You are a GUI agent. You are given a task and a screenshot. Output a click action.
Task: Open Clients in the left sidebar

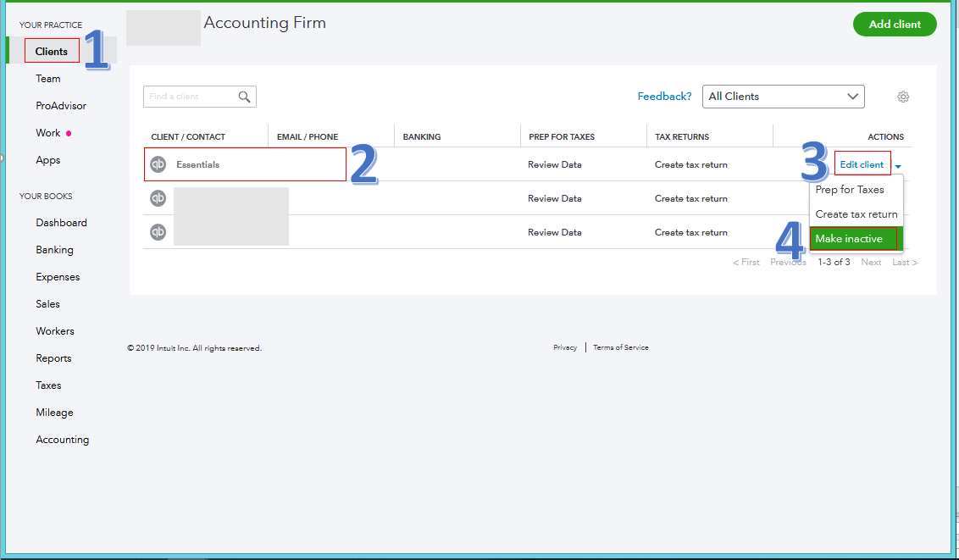(52, 52)
